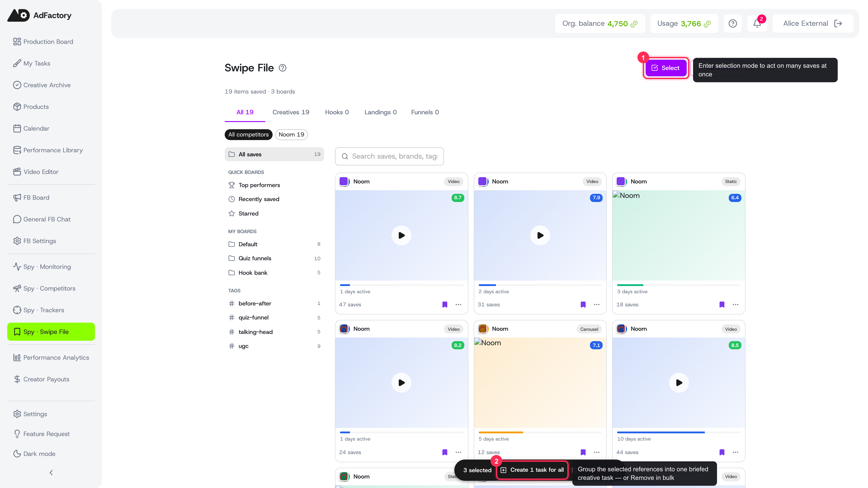Play the video on the 8.2 score card
This screenshot has width=868, height=488.
click(401, 382)
